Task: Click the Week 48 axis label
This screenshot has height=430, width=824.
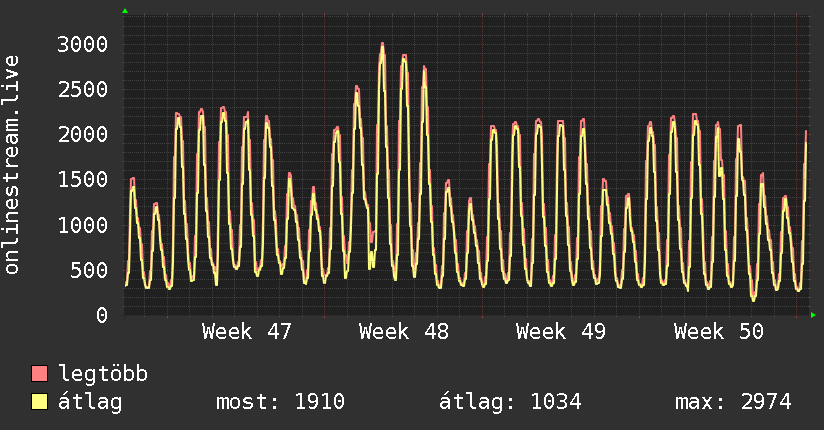Action: 404,332
